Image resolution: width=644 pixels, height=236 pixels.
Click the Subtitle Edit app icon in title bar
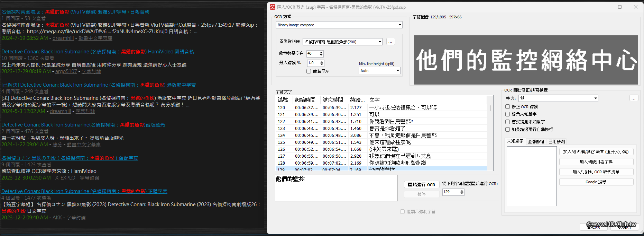click(273, 7)
